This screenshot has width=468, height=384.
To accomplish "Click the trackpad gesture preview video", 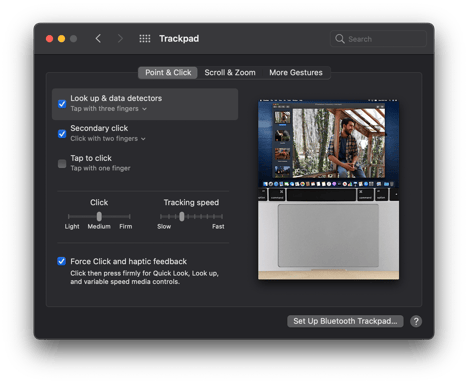I will pos(328,190).
